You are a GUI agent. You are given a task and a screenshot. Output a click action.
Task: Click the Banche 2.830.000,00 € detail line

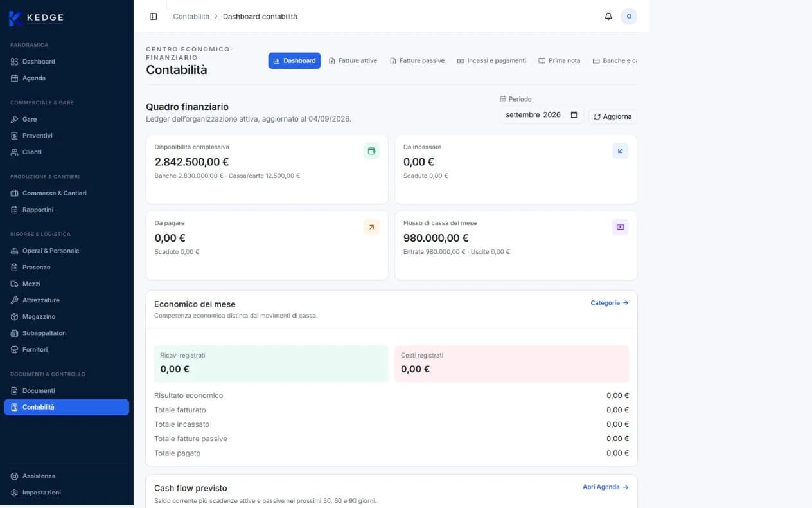[x=227, y=176]
